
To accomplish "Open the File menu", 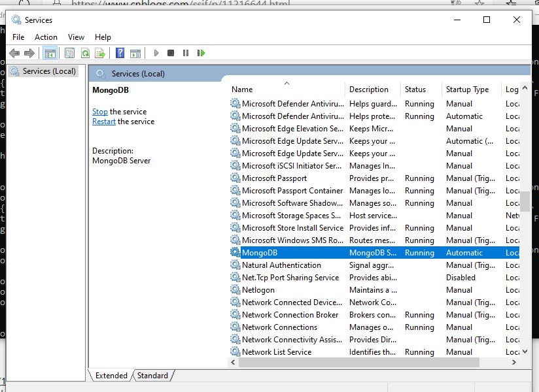I will click(18, 37).
